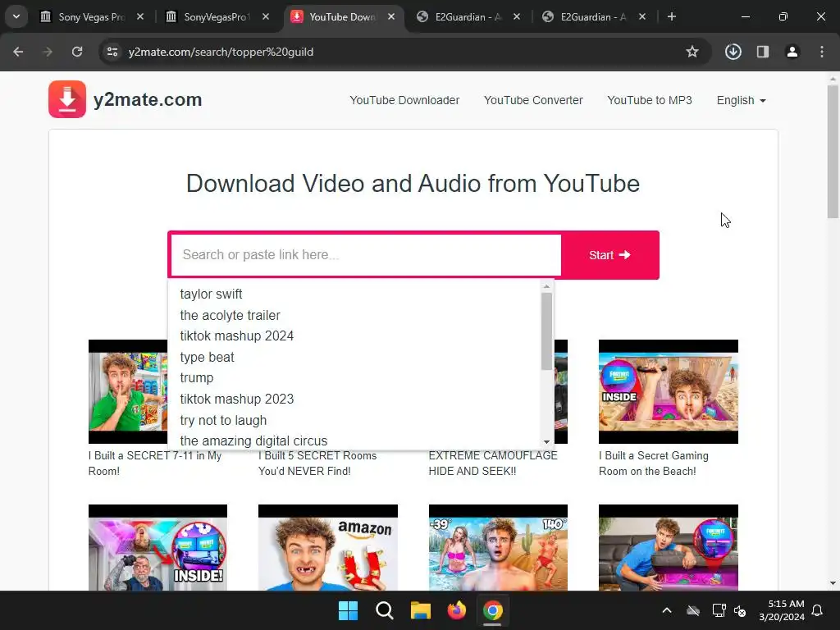This screenshot has height=630, width=840.
Task: Open site information icon in address bar
Action: tap(112, 52)
